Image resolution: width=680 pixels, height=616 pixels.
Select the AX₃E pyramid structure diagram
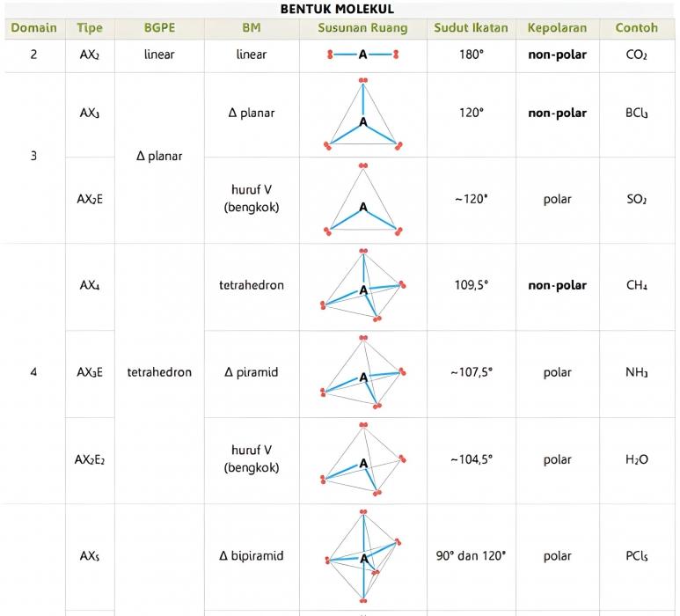362,372
